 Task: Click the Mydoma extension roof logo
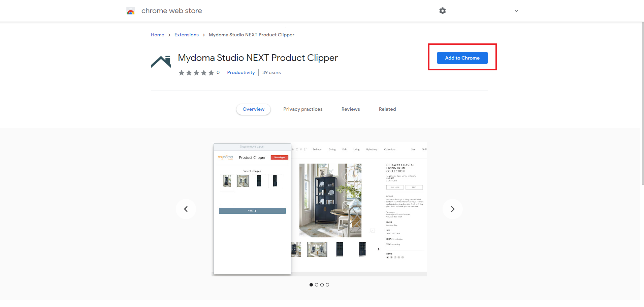coord(161,62)
